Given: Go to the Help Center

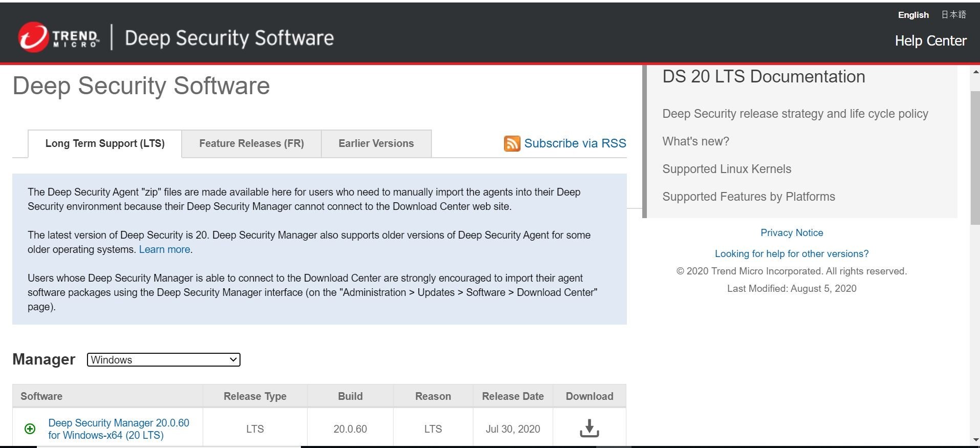Looking at the screenshot, I should (x=930, y=41).
